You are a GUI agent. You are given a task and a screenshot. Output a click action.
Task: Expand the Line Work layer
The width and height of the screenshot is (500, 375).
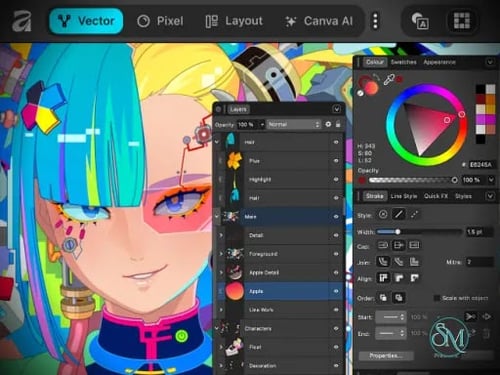pyautogui.click(x=221, y=310)
